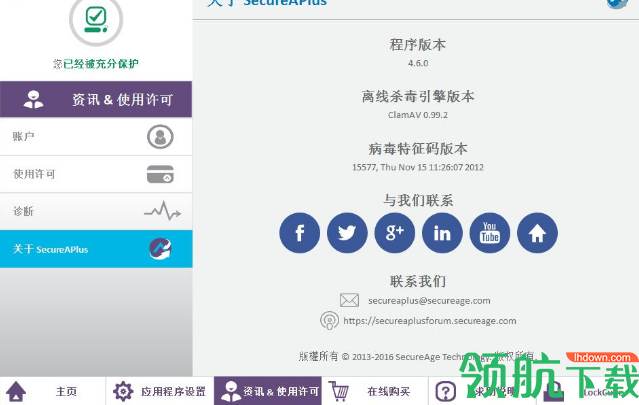The width and height of the screenshot is (639, 405).
Task: Go to the 主页 tab
Action: pyautogui.click(x=53, y=391)
